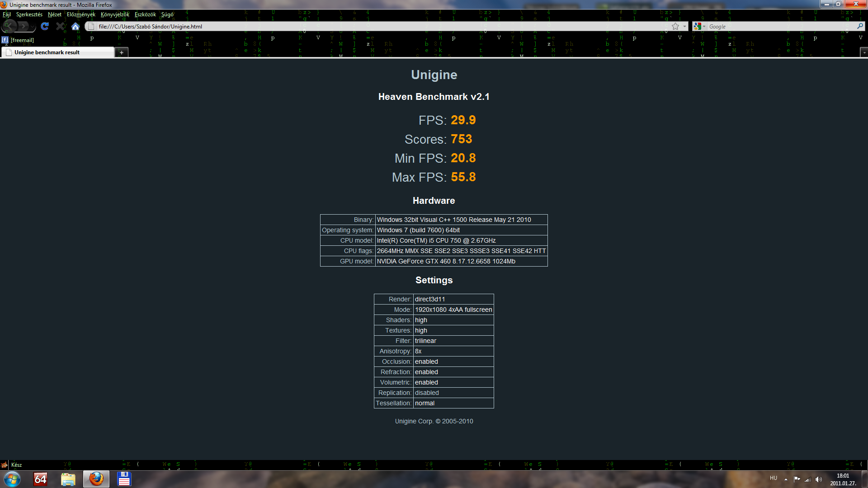Open the Súgó menu
The image size is (868, 488).
coord(167,14)
